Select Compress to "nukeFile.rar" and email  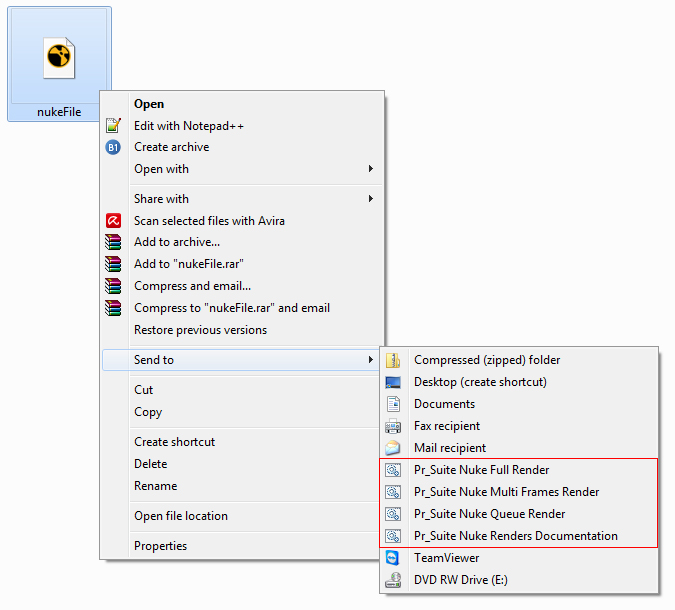coord(231,308)
